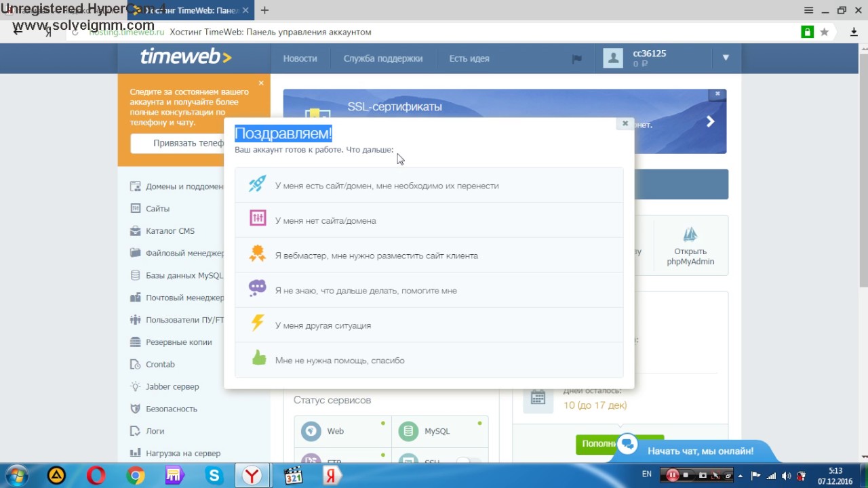Screen dimensions: 868x488
Task: Open Логи in sidebar
Action: pyautogui.click(x=147, y=431)
